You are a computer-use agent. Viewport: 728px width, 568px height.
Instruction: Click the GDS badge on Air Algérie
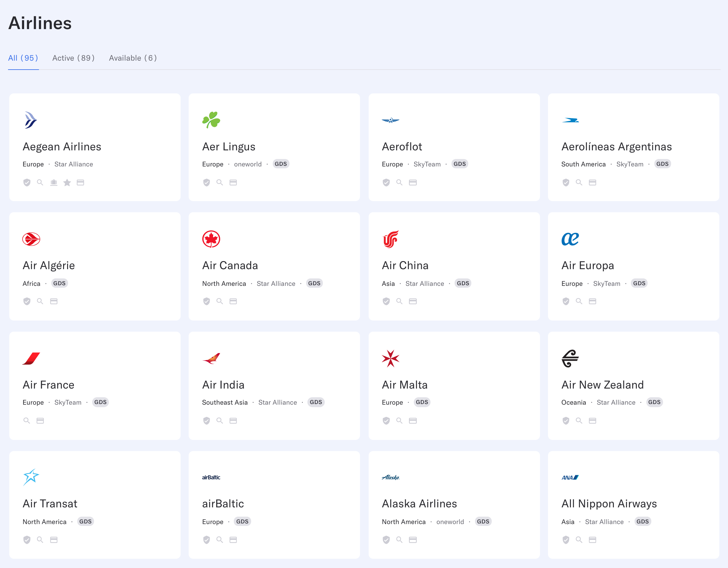tap(59, 283)
